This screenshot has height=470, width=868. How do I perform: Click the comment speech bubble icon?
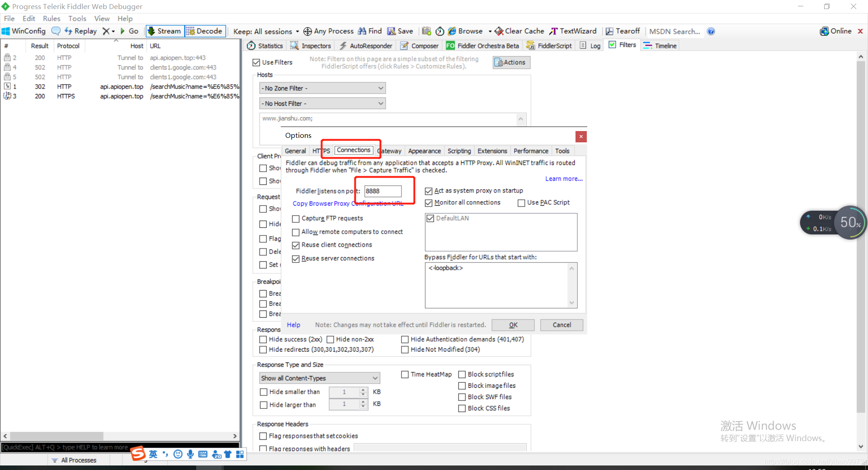point(56,31)
